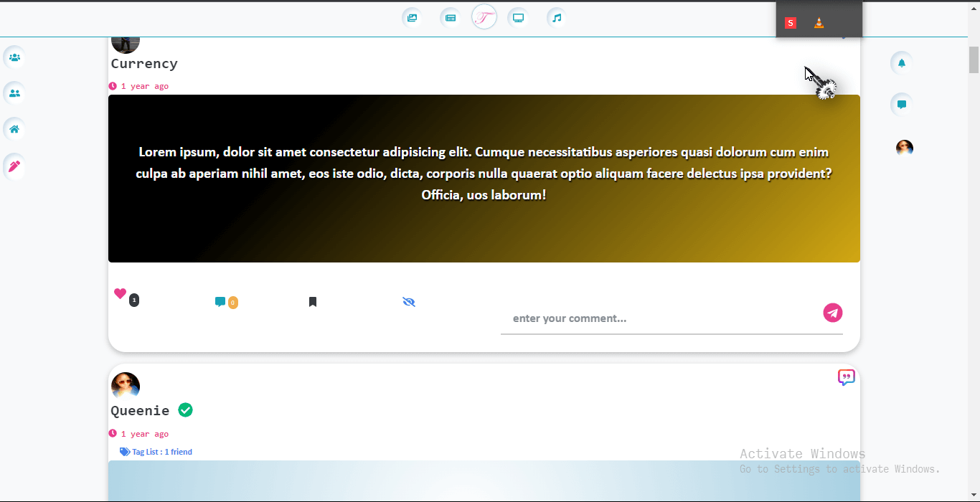Go to home via the house icon
The width and height of the screenshot is (980, 502).
14,129
